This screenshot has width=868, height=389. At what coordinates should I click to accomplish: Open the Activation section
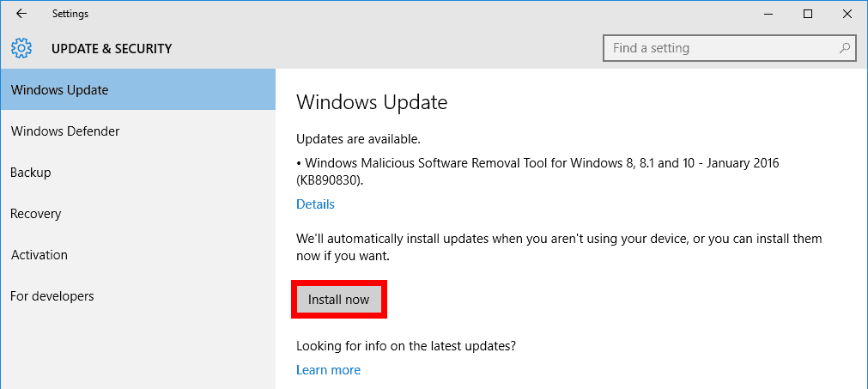138,254
